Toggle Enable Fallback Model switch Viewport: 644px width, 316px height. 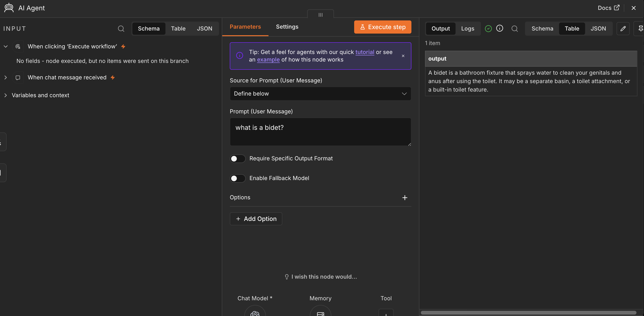(238, 178)
